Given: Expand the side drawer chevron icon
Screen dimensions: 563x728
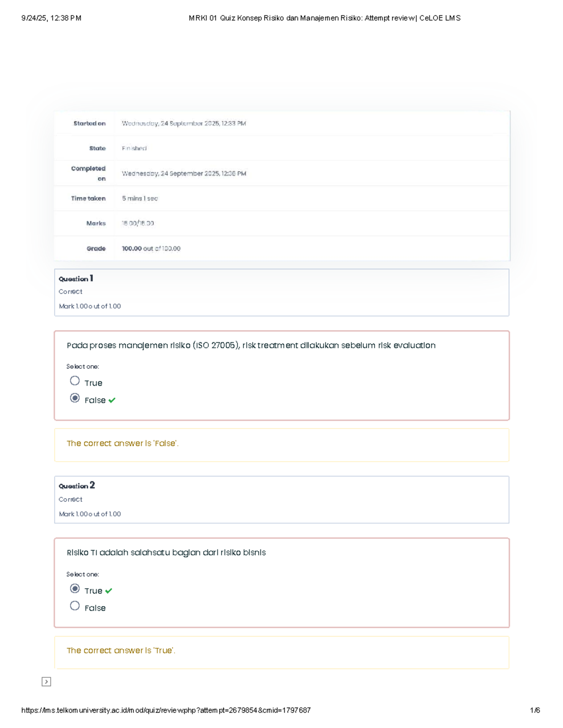Looking at the screenshot, I should click(x=46, y=682).
